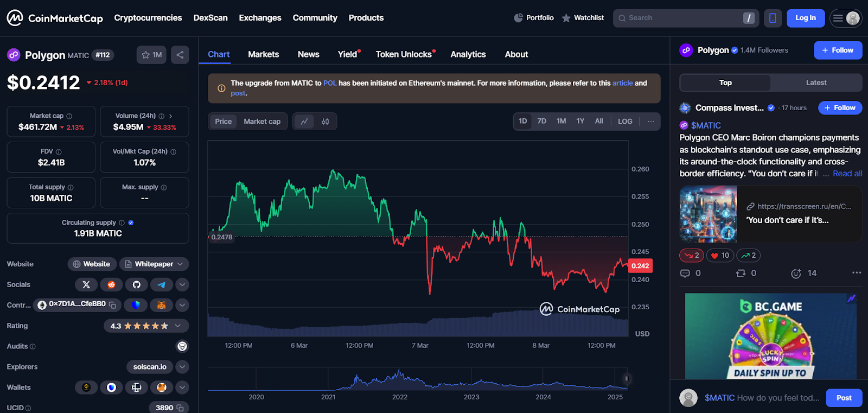This screenshot has height=413, width=868.
Task: Select the line chart style
Action: tap(304, 122)
